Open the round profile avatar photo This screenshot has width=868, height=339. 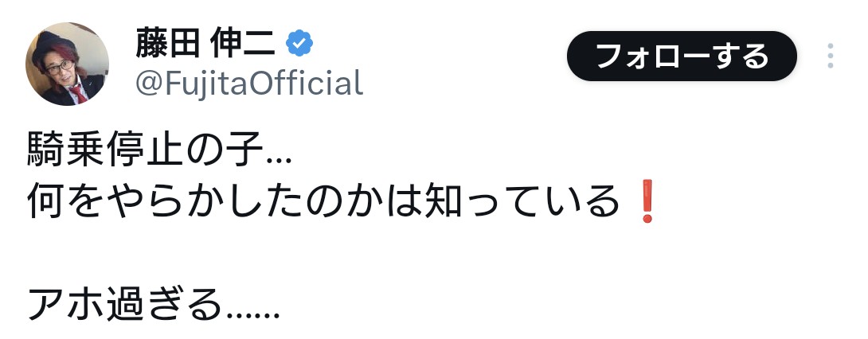coord(68,63)
